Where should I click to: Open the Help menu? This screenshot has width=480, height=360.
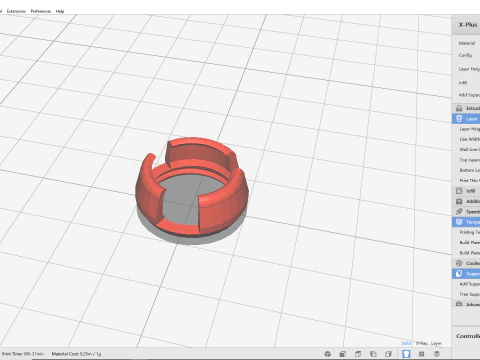pos(60,11)
